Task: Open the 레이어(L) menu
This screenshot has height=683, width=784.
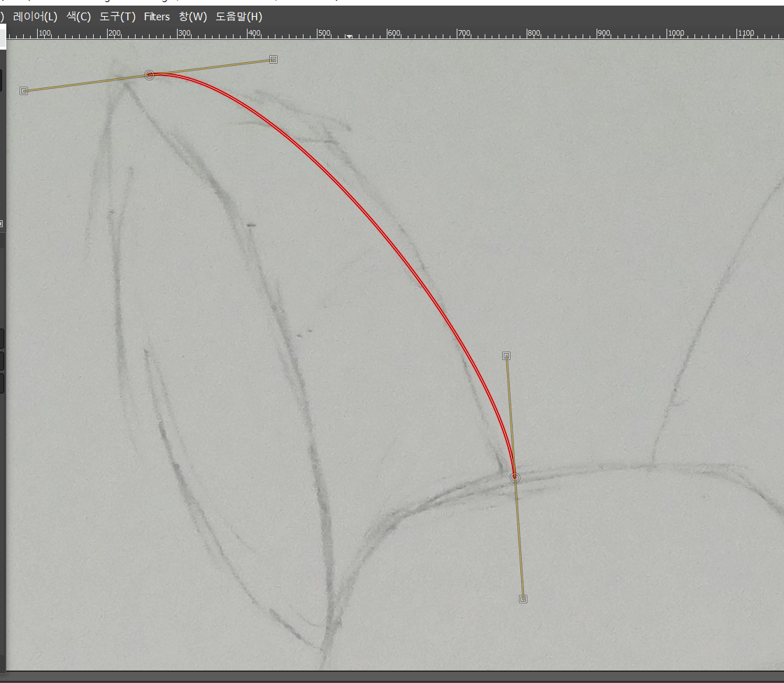Action: 35,17
